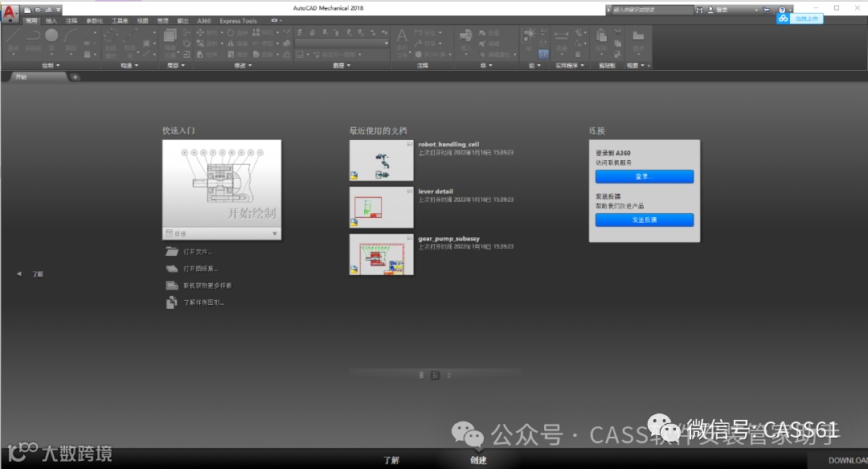Image resolution: width=868 pixels, height=469 pixels.
Task: Click the New file icon in quick access toolbar
Action: pyautogui.click(x=27, y=10)
